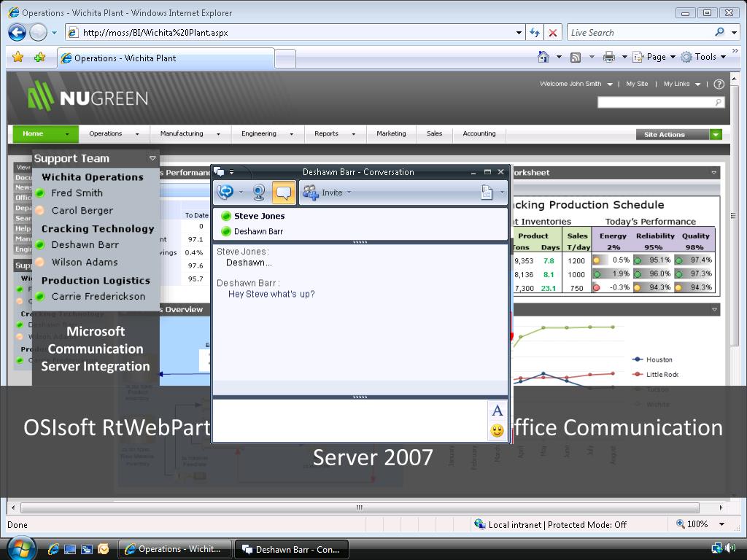Expand the Support Team web part menu

click(x=152, y=158)
